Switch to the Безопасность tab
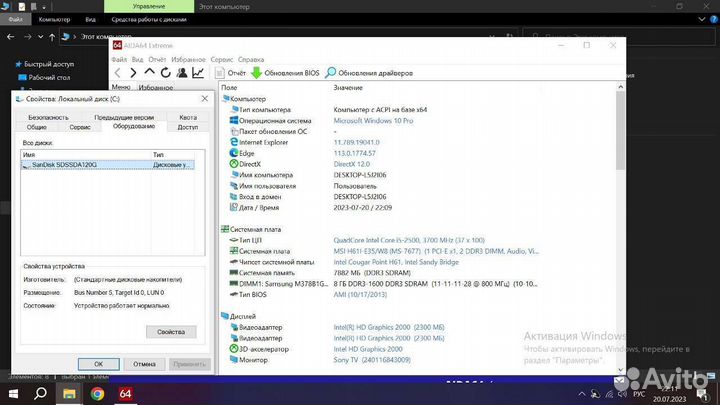720x405 pixels. 48,118
